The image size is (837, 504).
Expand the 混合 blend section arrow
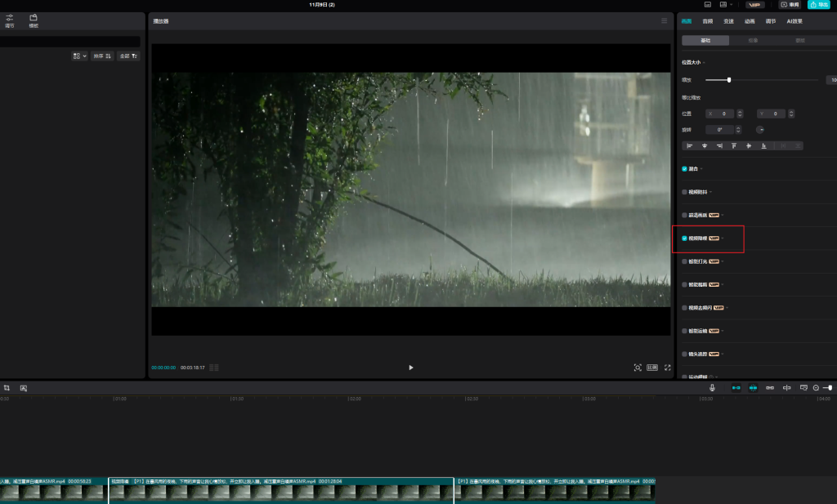pos(701,169)
